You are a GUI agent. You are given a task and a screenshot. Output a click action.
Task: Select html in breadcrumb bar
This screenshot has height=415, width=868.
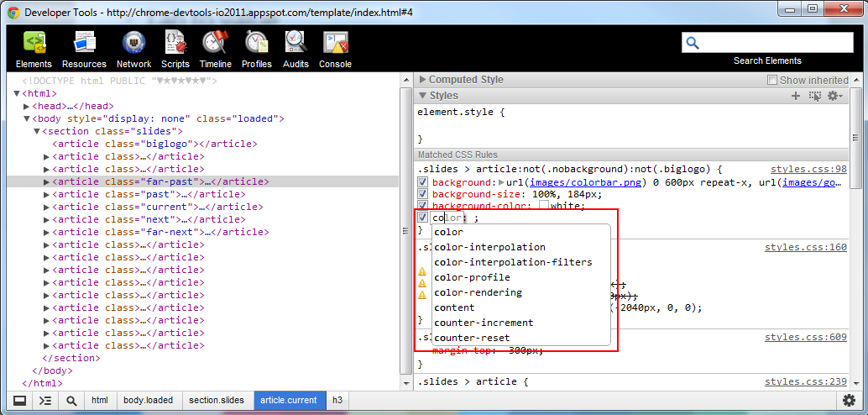100,400
